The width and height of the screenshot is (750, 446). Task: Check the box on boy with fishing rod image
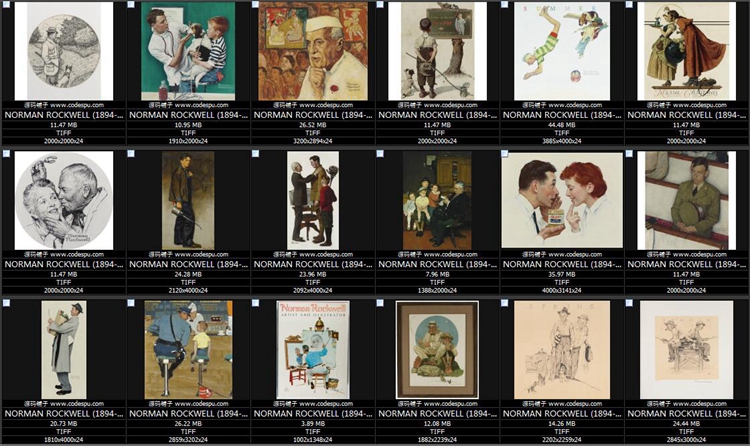point(380,4)
